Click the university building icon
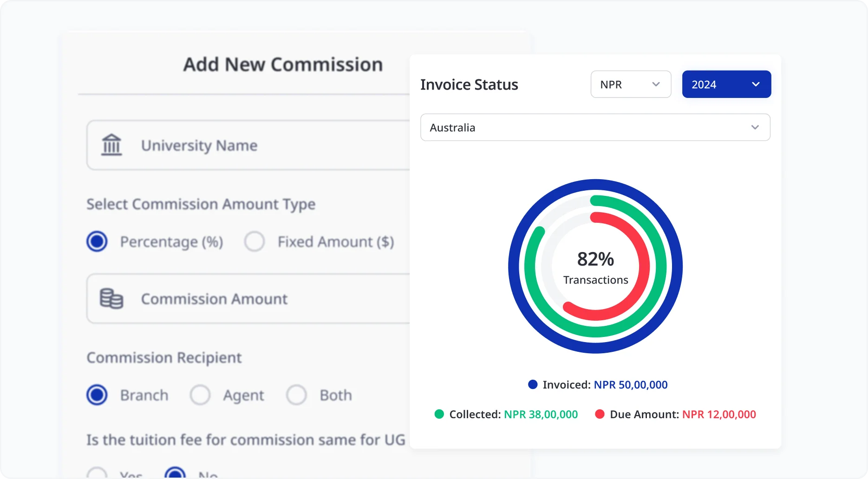Image resolution: width=868 pixels, height=479 pixels. (x=111, y=145)
